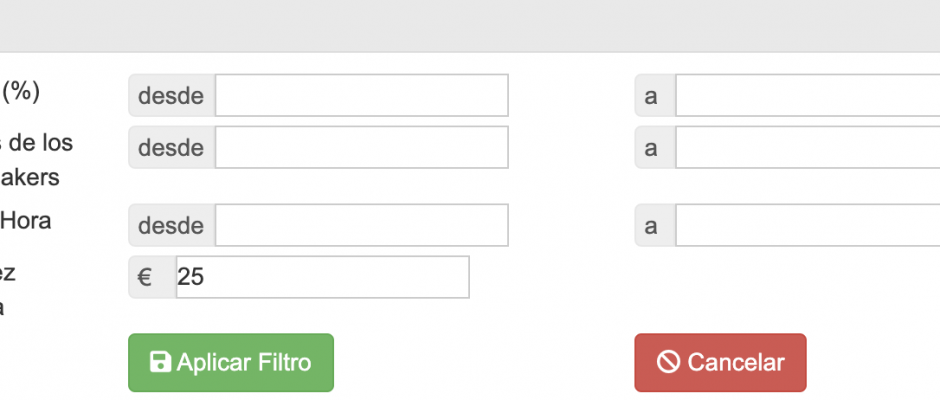Click the ban icon on Cancelar
This screenshot has width=940, height=400.
click(x=668, y=362)
